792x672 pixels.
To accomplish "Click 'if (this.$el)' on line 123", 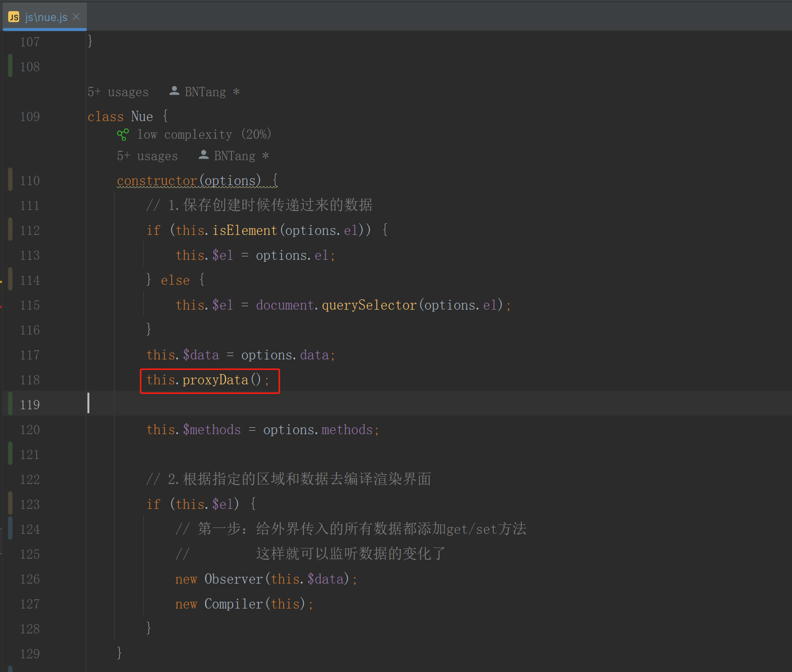I will tap(193, 504).
